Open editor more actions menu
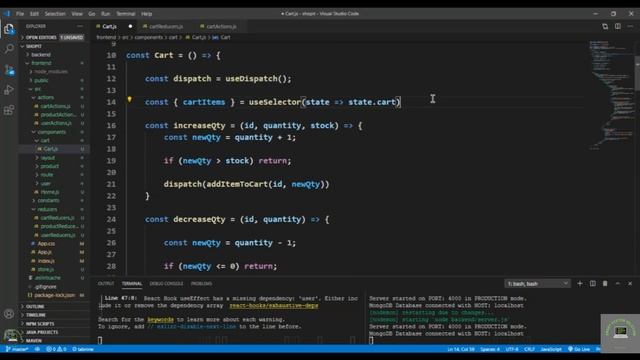This screenshot has height=360, width=640. (x=630, y=26)
